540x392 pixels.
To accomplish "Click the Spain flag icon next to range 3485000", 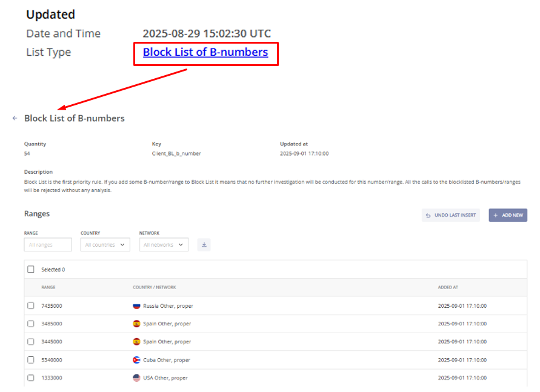I will click(x=136, y=324).
